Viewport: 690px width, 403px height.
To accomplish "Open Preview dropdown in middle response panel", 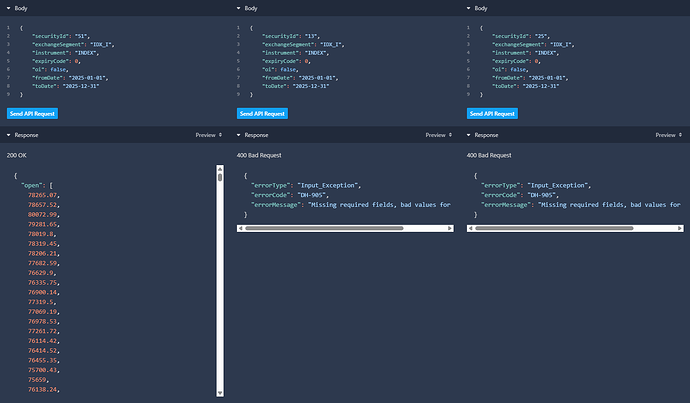I will tap(438, 134).
